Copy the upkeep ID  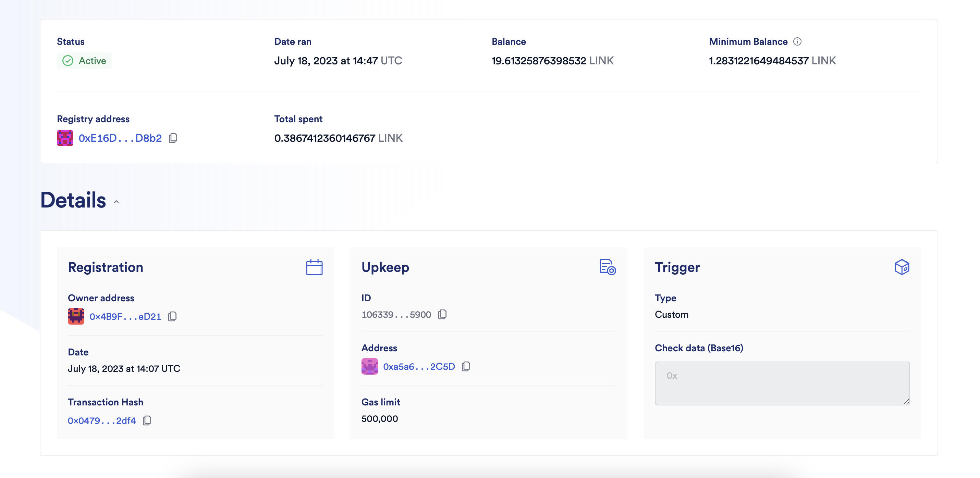point(442,314)
